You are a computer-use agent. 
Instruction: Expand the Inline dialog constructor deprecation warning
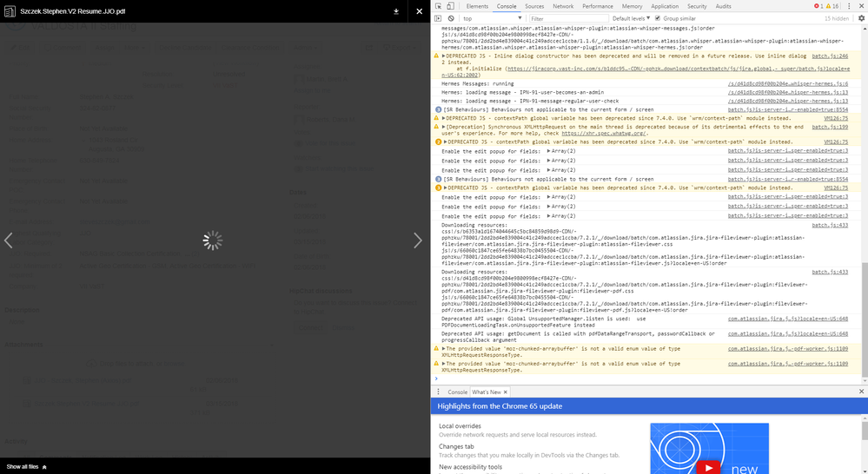pos(443,56)
